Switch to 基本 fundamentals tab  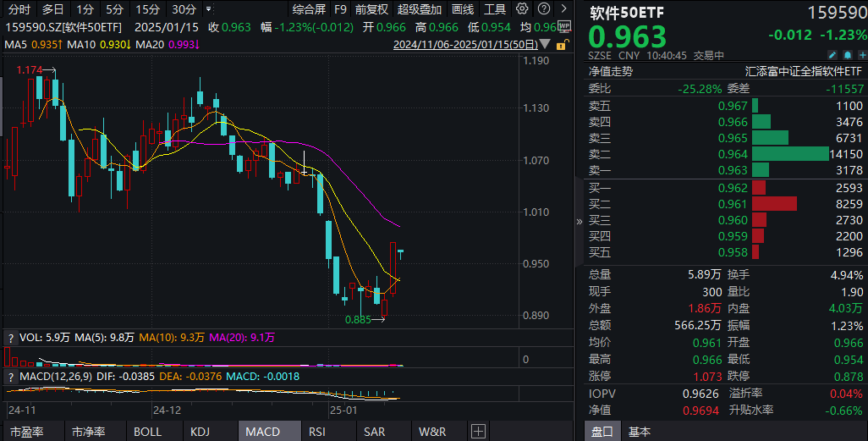640,432
